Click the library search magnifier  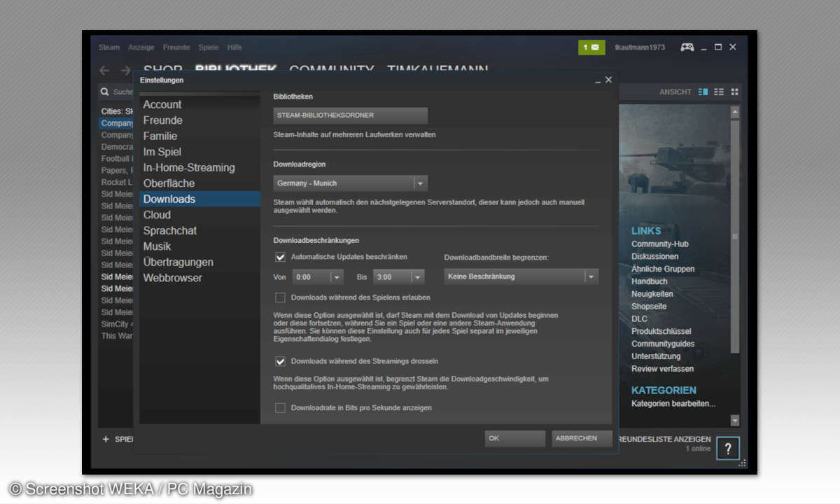[105, 92]
